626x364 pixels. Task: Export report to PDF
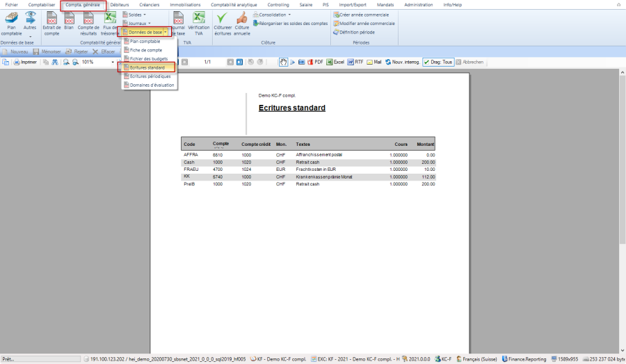[x=315, y=63]
